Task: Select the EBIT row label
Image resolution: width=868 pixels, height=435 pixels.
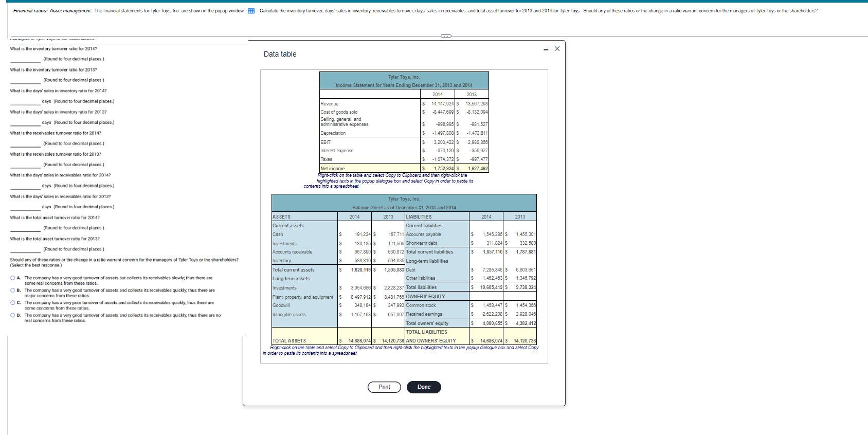Action: (325, 142)
